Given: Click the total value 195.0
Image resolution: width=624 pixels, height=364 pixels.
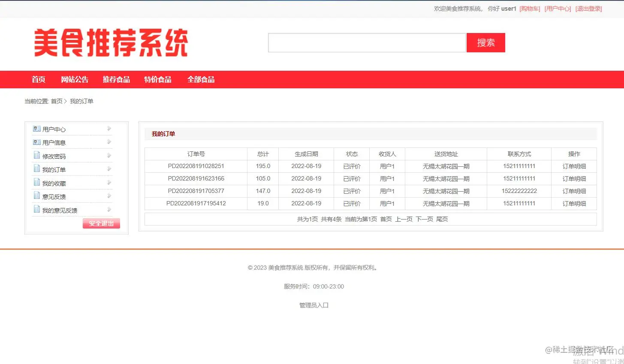Looking at the screenshot, I should 263,166.
